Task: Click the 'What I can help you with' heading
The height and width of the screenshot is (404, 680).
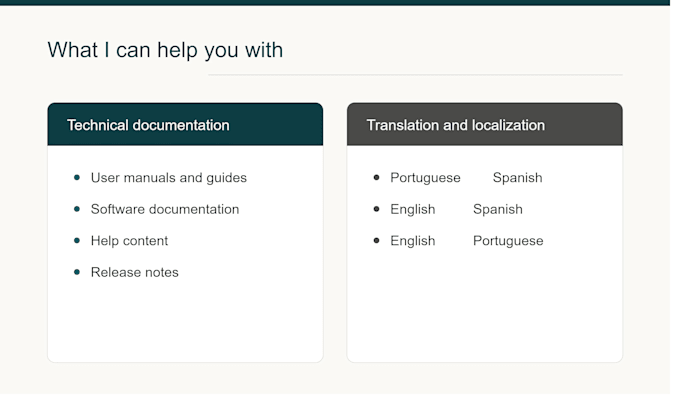Action: 165,50
